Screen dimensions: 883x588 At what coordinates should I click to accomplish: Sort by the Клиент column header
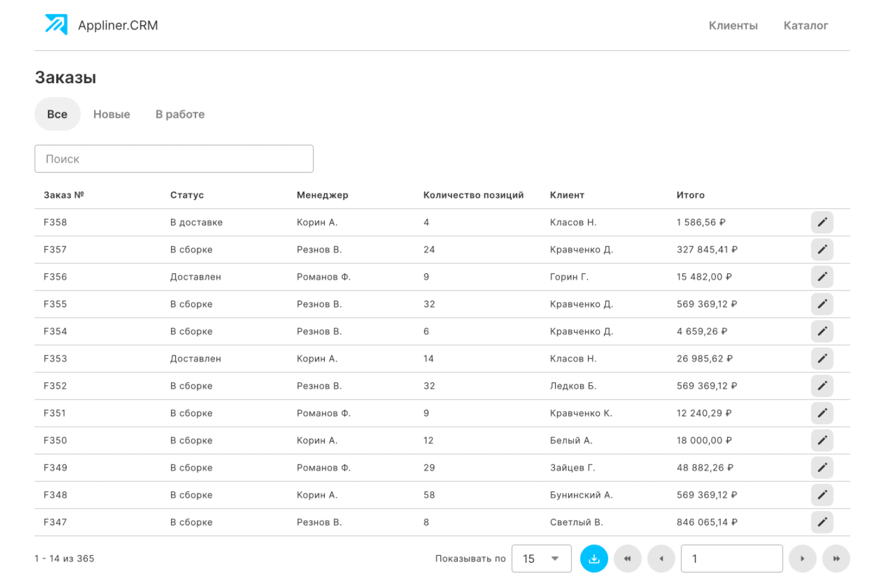(x=567, y=195)
